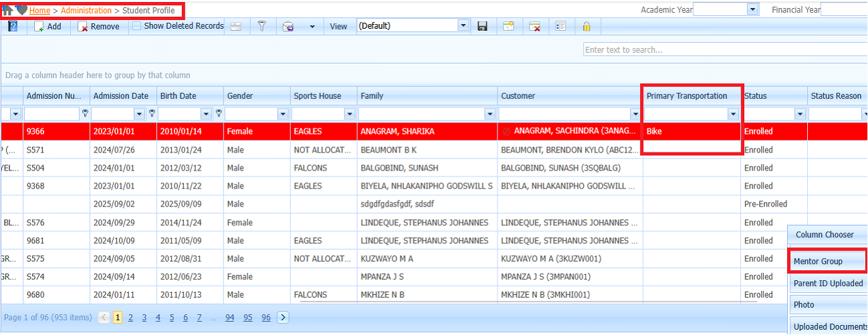Click the 'Enter text to search' field
868x335 pixels.
click(x=725, y=49)
